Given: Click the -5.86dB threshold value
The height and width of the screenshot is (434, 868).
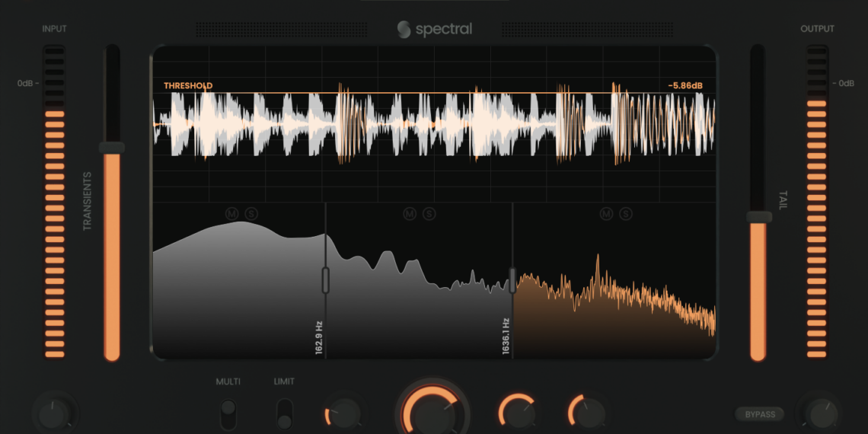Looking at the screenshot, I should pos(685,86).
